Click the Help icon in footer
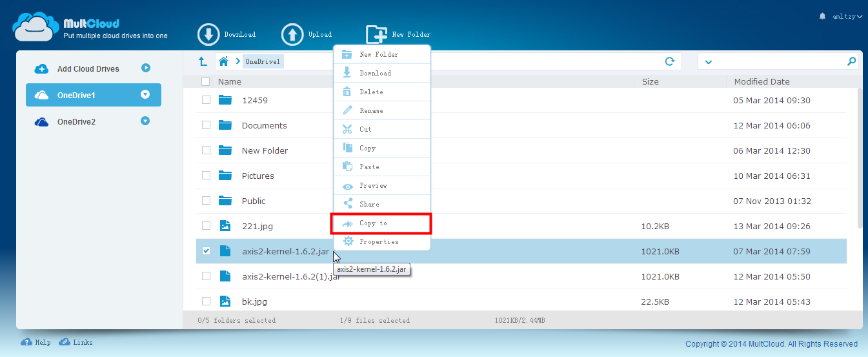Image resolution: width=868 pixels, height=357 pixels. coord(26,342)
